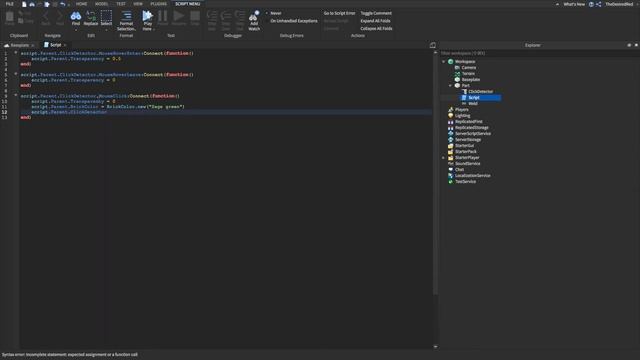Click the Pause test icon
The image size is (640, 360).
pyautogui.click(x=162, y=16)
